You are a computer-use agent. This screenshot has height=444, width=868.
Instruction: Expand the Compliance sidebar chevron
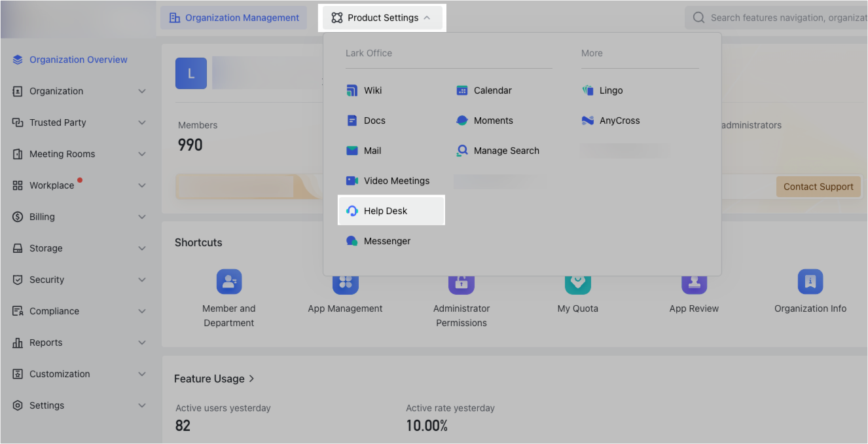(142, 311)
